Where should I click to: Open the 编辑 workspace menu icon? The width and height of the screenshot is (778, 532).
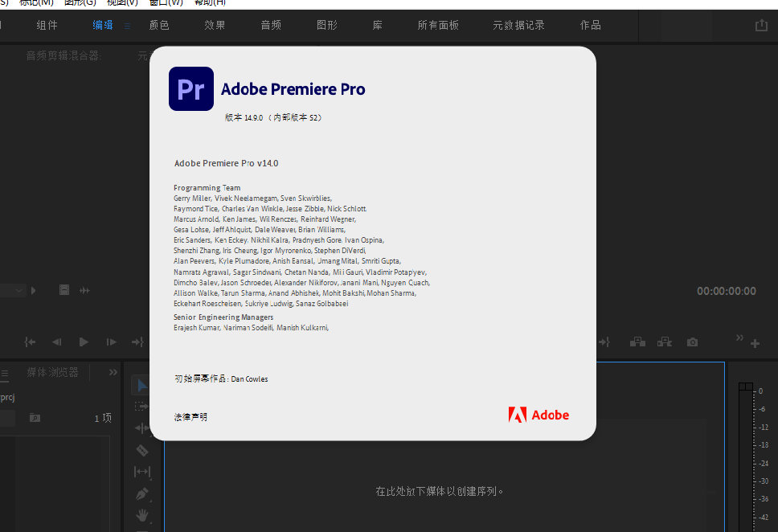[127, 26]
